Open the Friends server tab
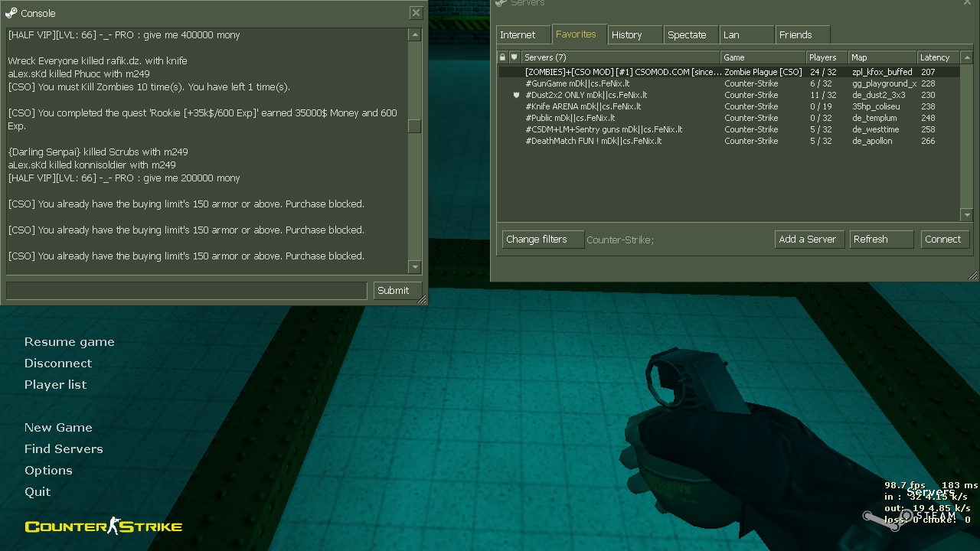This screenshot has height=551, width=980. (796, 35)
